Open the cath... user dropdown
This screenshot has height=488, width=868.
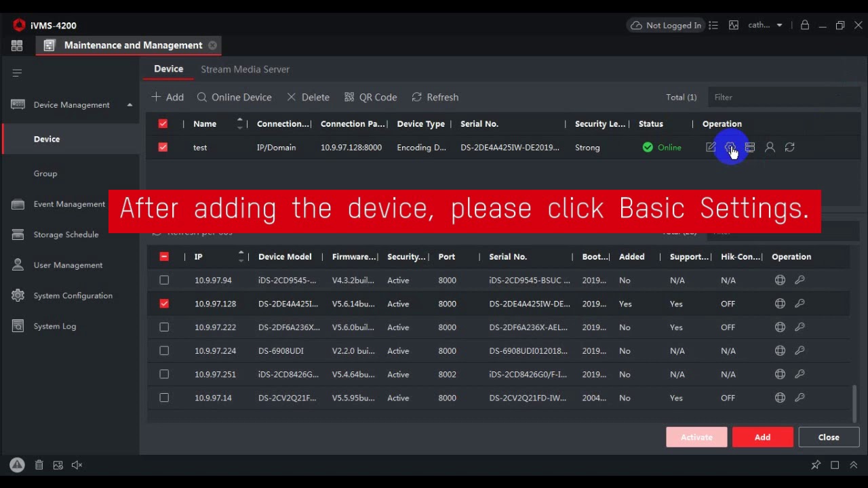tap(765, 25)
